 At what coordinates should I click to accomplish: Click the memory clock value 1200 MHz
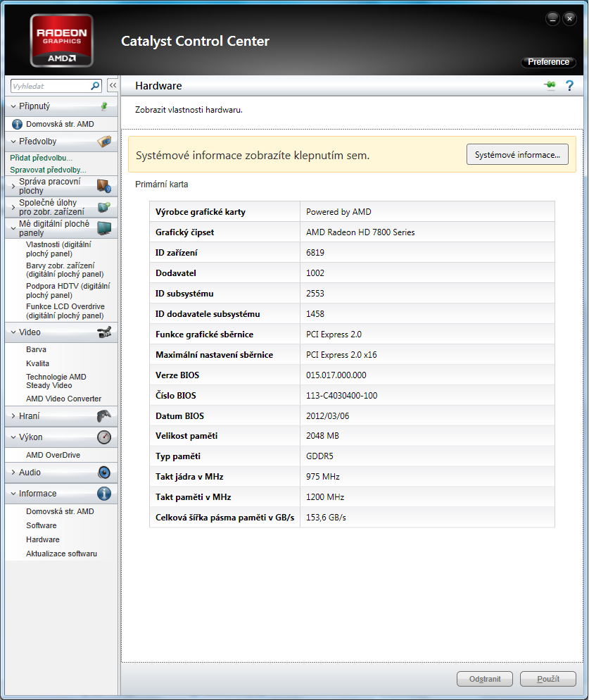[x=325, y=497]
